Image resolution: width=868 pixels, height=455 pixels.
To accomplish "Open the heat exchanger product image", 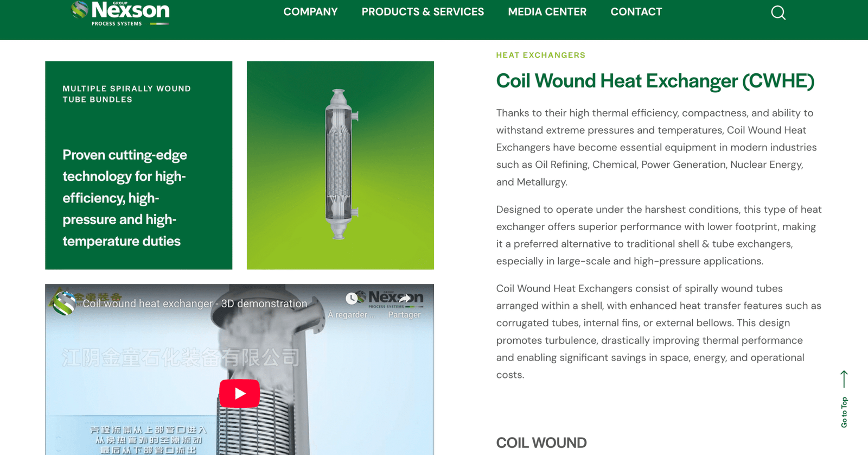I will [x=340, y=165].
